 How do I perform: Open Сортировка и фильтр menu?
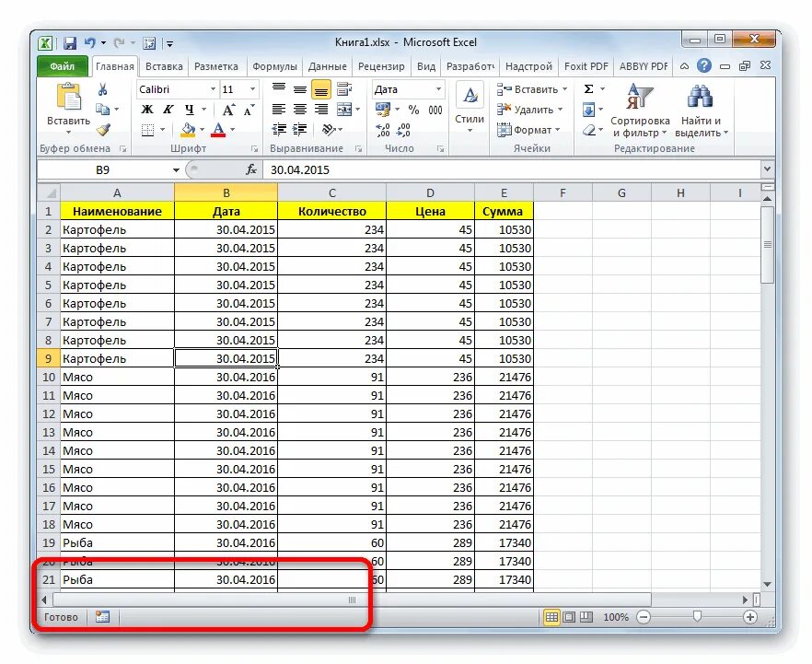640,111
